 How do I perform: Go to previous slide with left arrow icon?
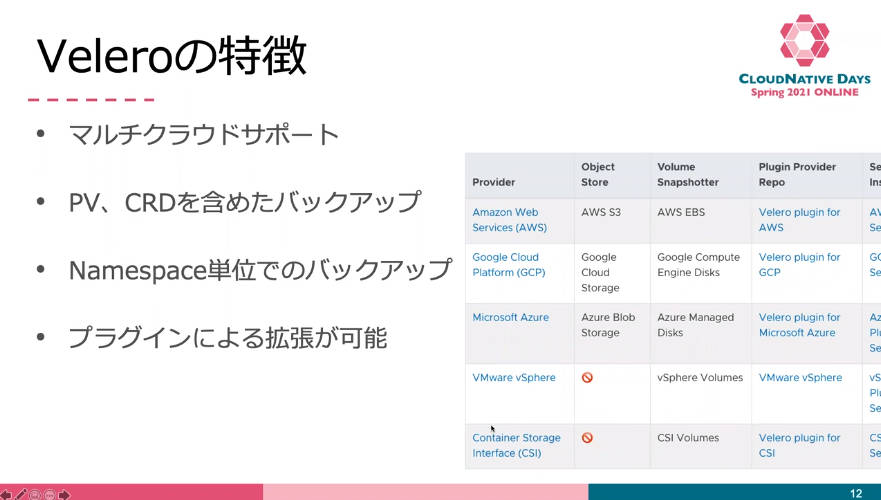(x=6, y=495)
